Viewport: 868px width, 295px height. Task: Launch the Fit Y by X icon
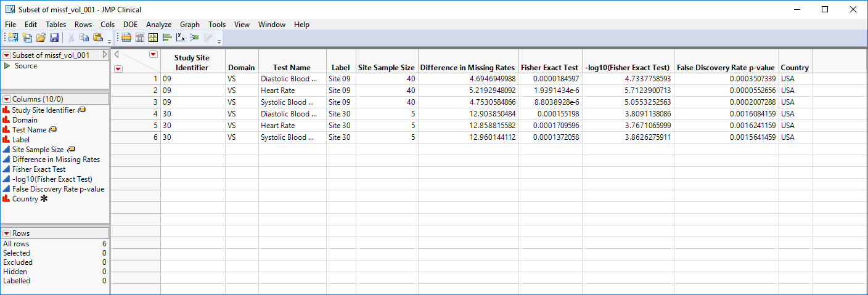(181, 38)
